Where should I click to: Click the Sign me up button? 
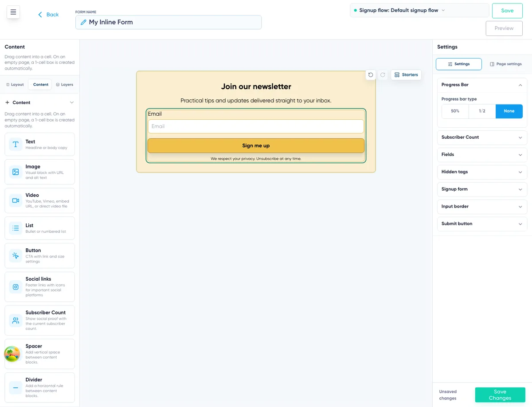(x=256, y=145)
